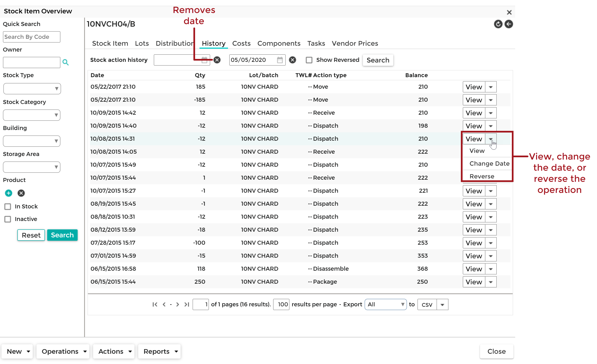Screen dimensions: 597x364
Task: Open the Distribution tab
Action: point(175,43)
